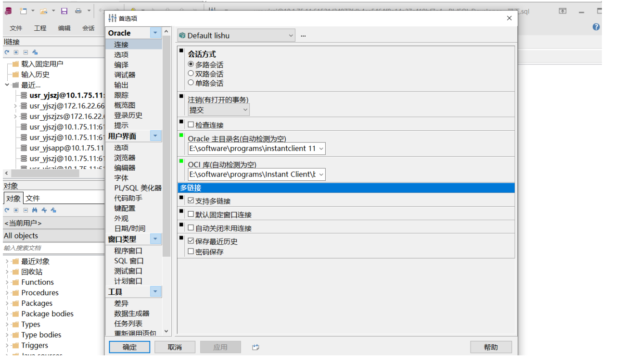Click the Save file toolbar icon

[x=64, y=12]
